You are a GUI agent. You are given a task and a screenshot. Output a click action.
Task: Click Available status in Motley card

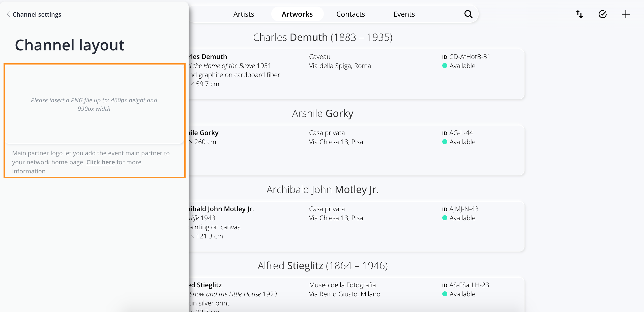pos(459,218)
